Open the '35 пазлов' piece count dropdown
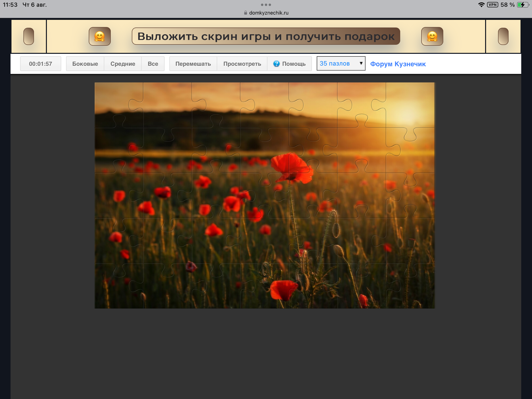532x399 pixels. (341, 63)
